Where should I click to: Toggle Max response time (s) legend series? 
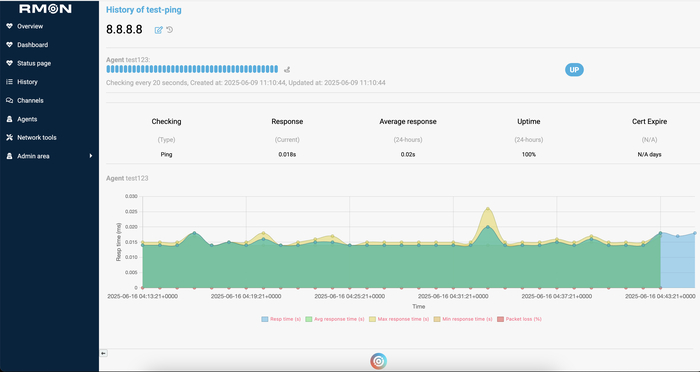[x=399, y=319]
